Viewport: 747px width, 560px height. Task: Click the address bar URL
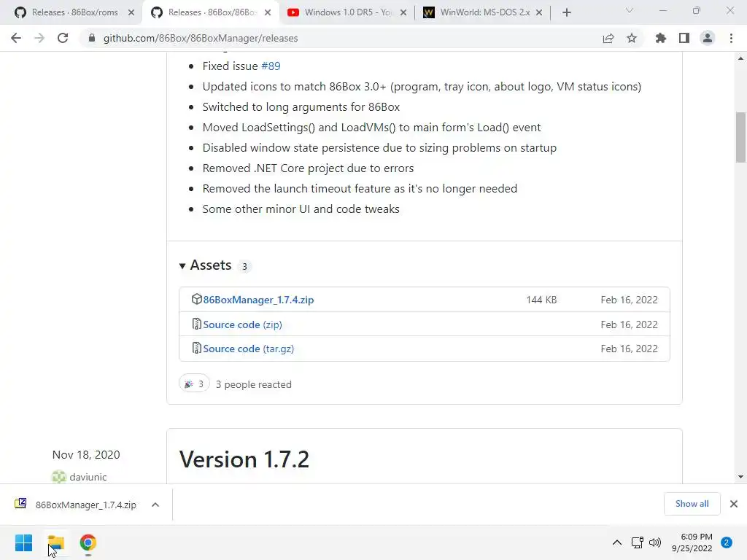point(201,38)
